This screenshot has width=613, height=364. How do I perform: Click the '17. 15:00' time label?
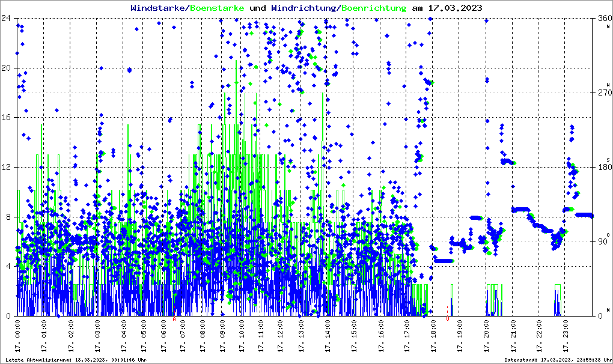click(354, 336)
